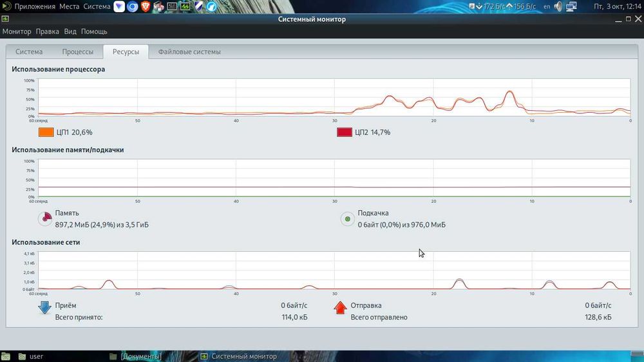
Task: Click the system monitor launcher panel icon
Action: coord(185,6)
